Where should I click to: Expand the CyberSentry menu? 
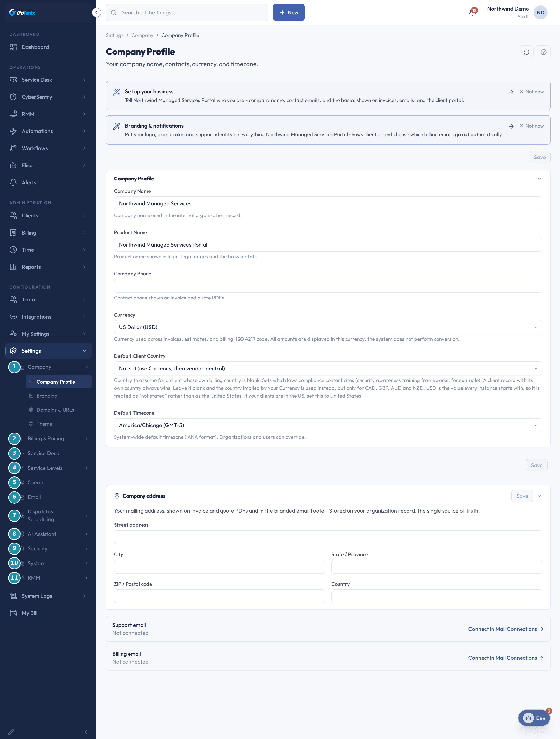tap(48, 97)
